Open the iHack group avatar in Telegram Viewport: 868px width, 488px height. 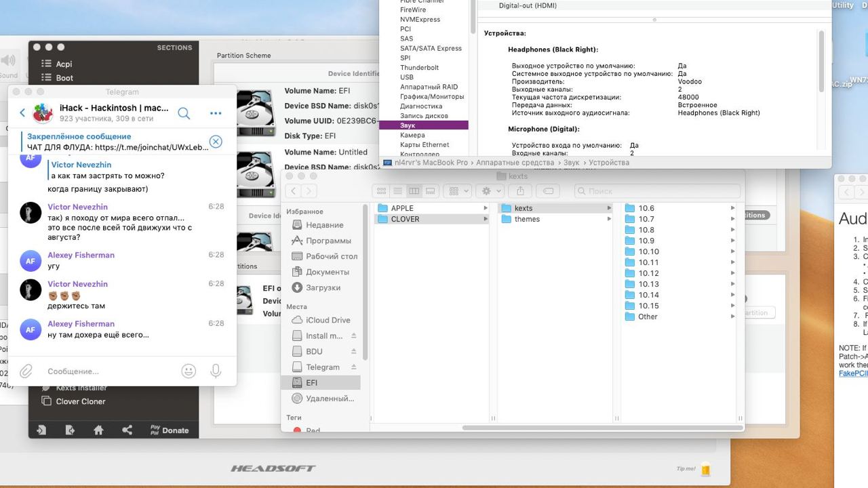(x=43, y=113)
